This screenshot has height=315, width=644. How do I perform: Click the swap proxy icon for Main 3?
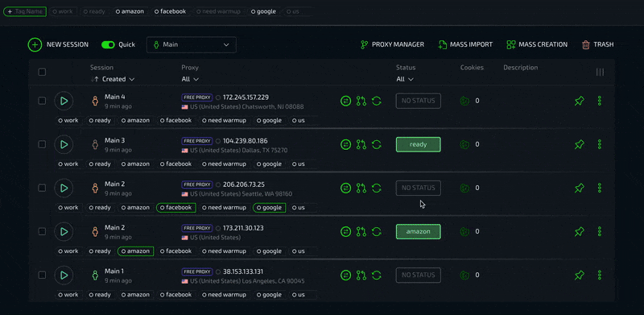pos(346,144)
